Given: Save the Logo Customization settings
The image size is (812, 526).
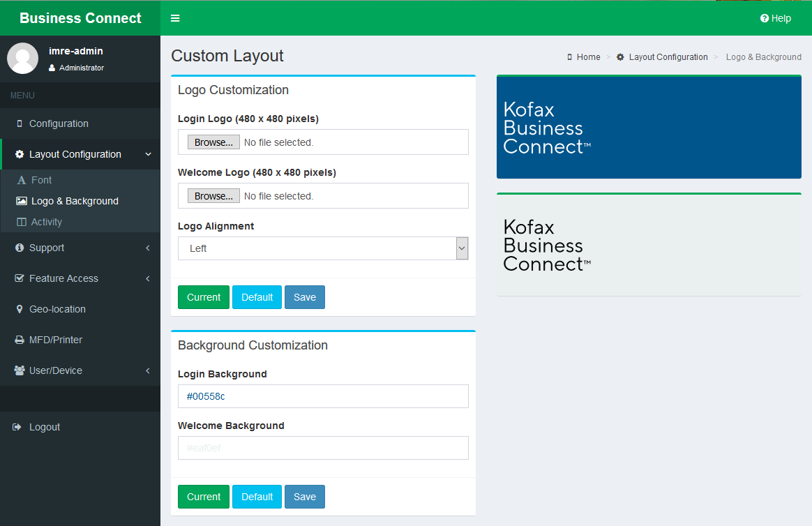Looking at the screenshot, I should coord(304,297).
